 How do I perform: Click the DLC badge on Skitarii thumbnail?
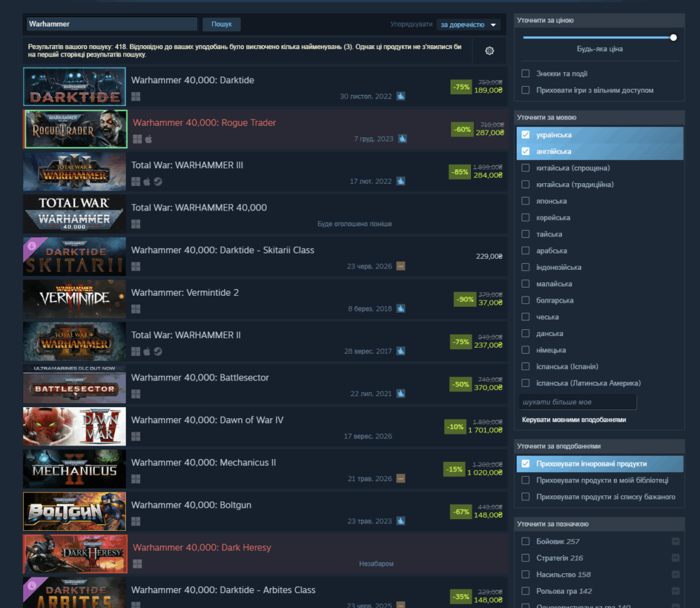[x=31, y=245]
